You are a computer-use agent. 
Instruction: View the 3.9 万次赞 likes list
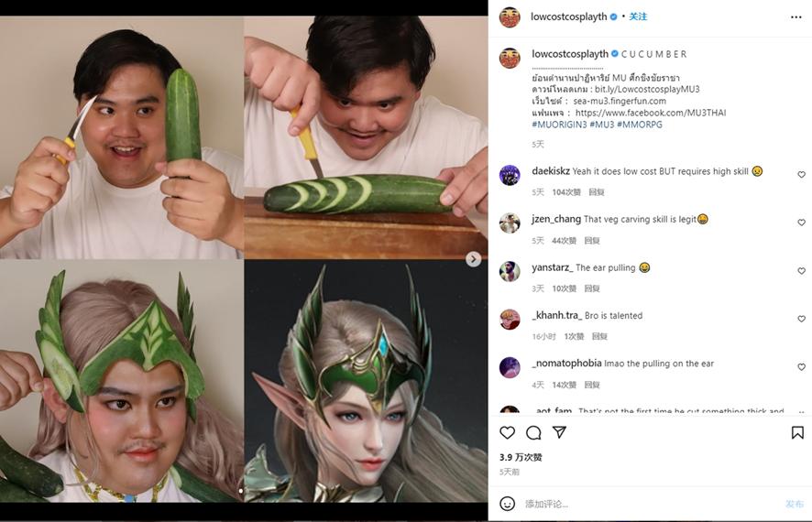pos(521,457)
